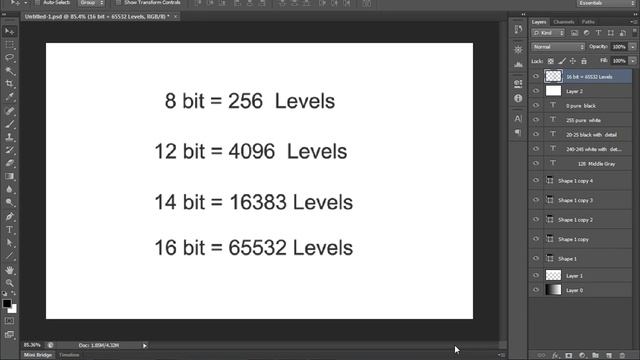The height and width of the screenshot is (360, 640).
Task: Select the Gradient tool
Action: click(9, 177)
